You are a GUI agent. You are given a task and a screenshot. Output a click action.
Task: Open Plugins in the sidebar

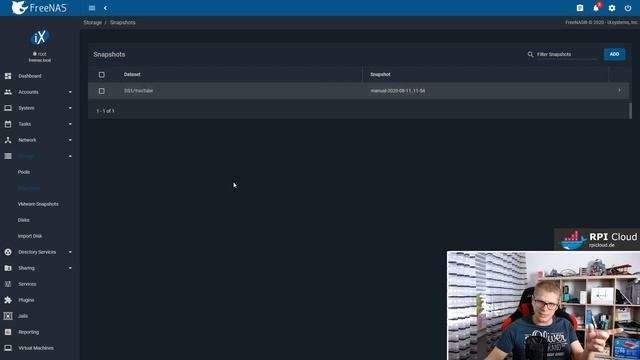coord(26,300)
